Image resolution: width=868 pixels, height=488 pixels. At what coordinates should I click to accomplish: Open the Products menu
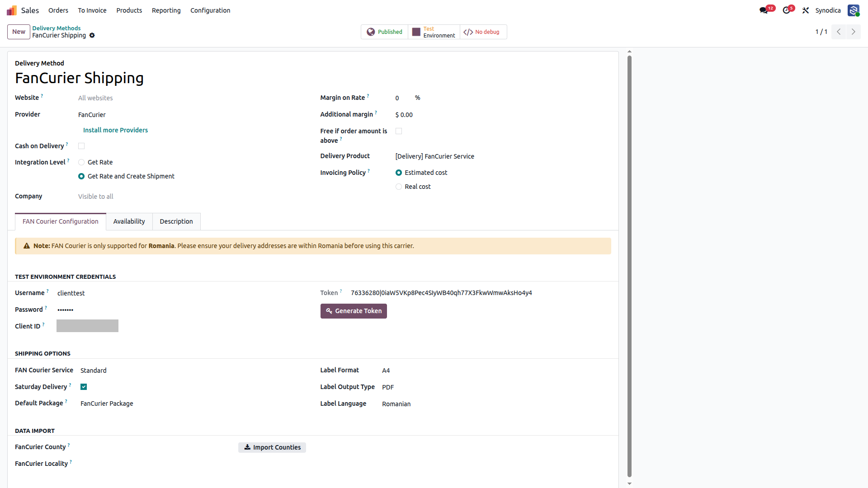tap(129, 10)
